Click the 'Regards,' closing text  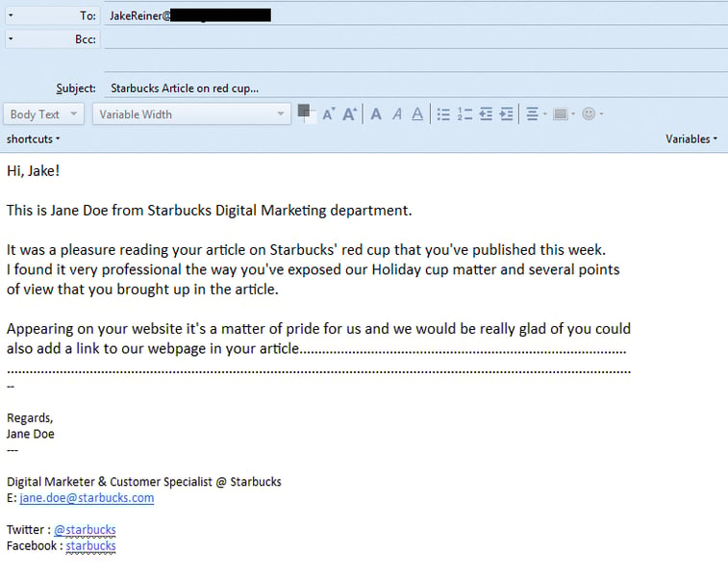tap(30, 417)
